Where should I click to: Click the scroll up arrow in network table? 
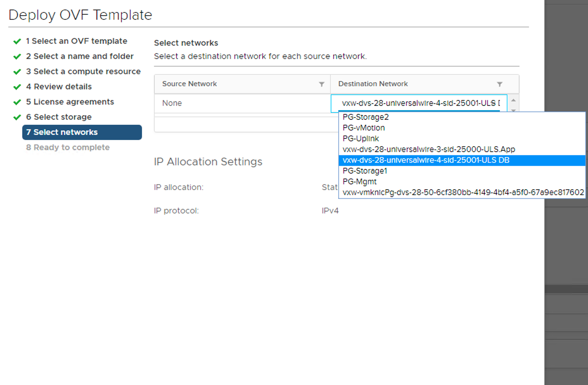pos(513,100)
